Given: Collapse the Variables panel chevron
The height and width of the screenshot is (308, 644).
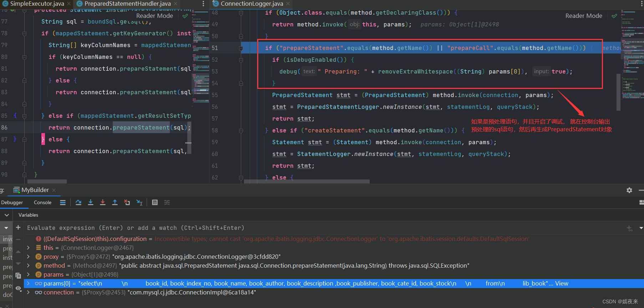Looking at the screenshot, I should point(6,215).
